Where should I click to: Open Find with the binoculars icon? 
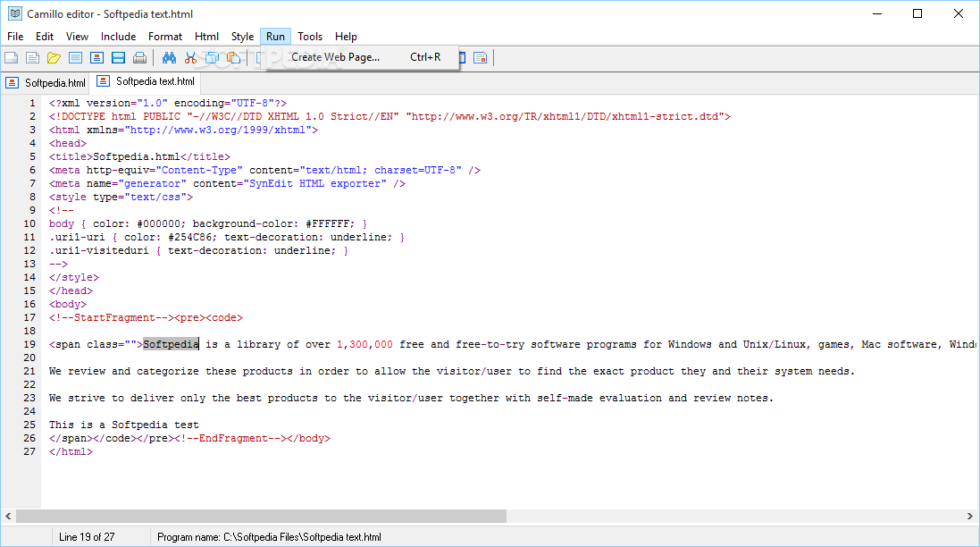coord(169,58)
